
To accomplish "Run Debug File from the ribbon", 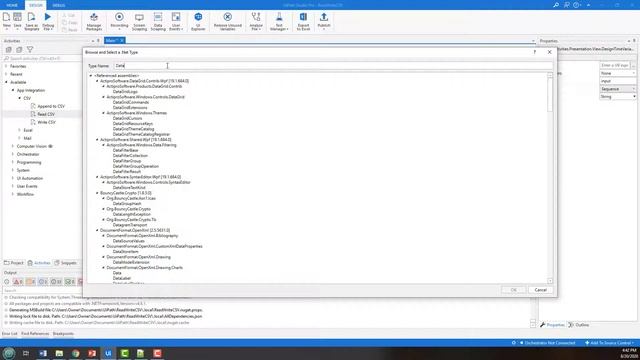I will pos(48,21).
